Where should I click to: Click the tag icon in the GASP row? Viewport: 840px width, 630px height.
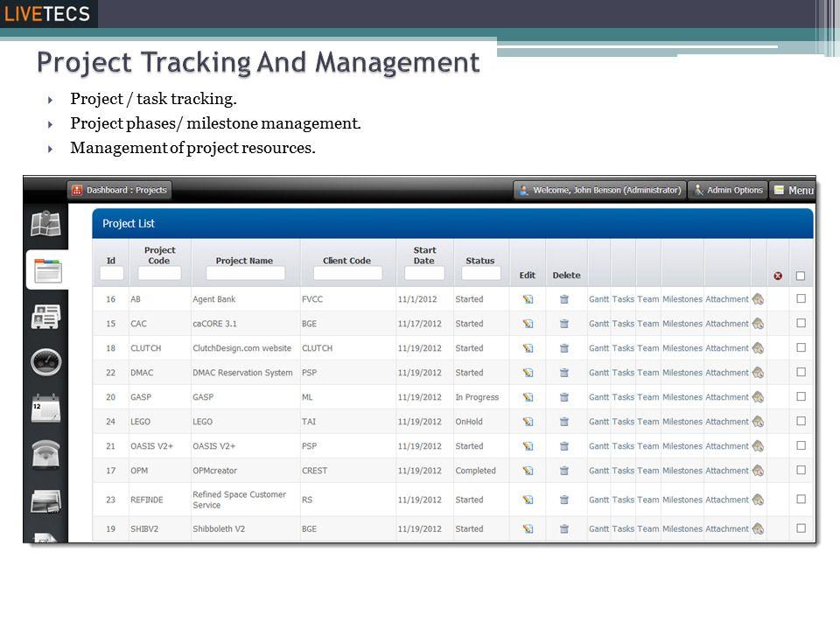pyautogui.click(x=758, y=397)
